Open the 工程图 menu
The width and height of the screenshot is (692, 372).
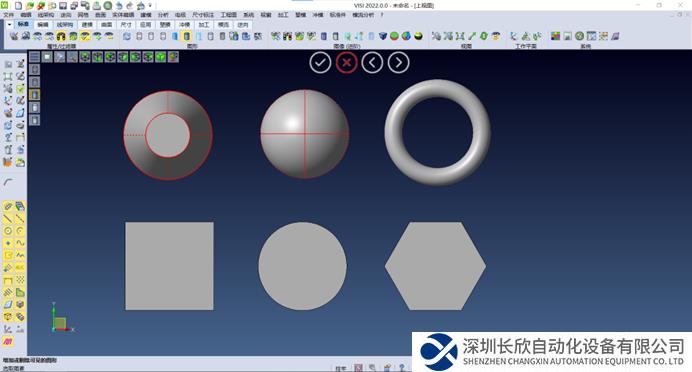[229, 15]
